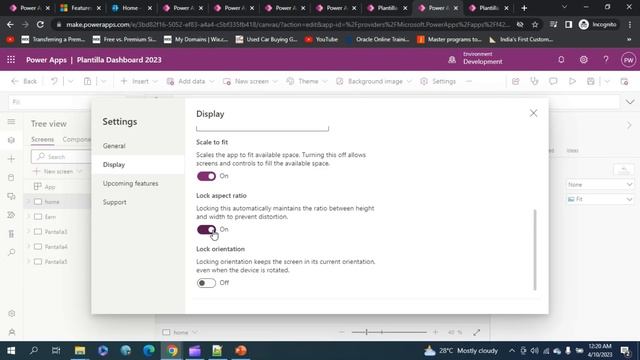Open the more commands ellipsis
This screenshot has width=640, height=360.
pos(469,82)
